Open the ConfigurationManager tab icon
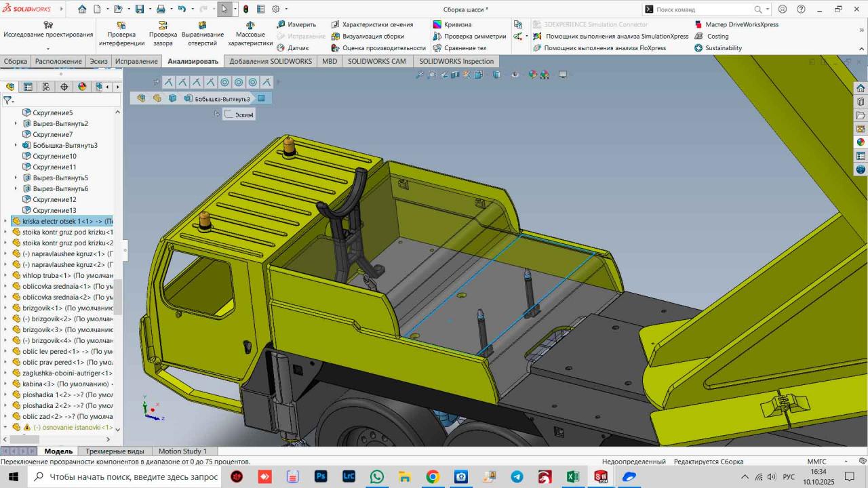 pos(46,87)
